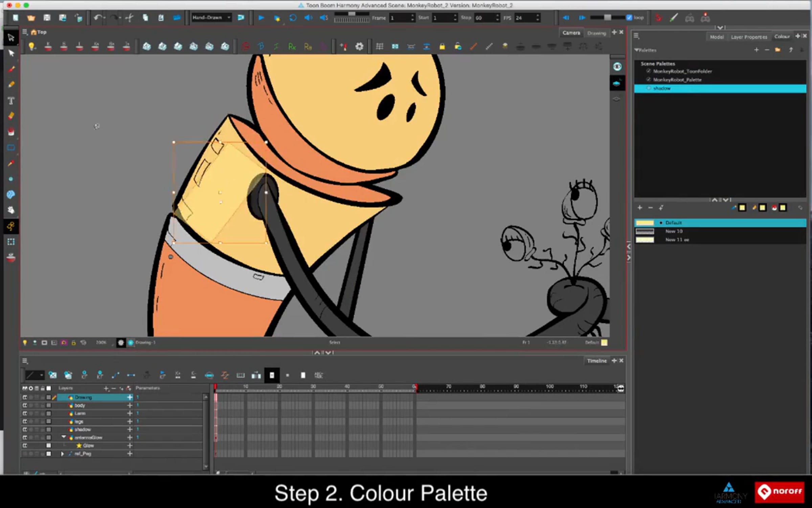Click the Timeline tab
Image resolution: width=812 pixels, height=508 pixels.
click(x=597, y=361)
